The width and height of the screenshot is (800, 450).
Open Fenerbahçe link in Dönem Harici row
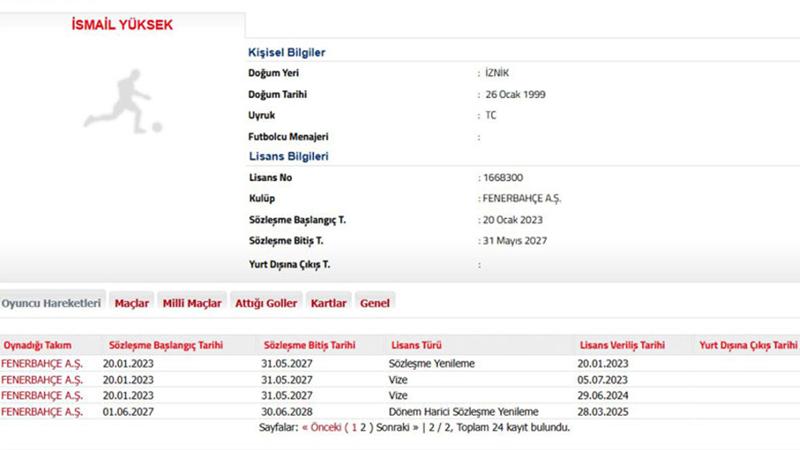(x=42, y=411)
